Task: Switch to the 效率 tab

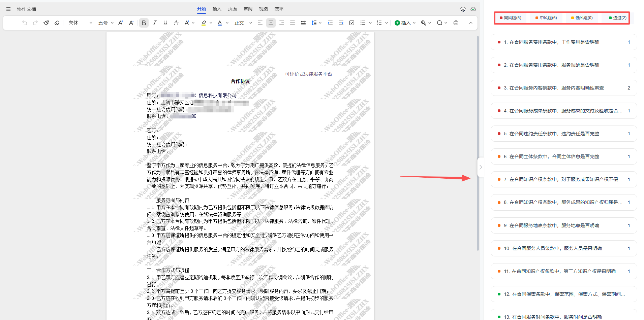Action: click(279, 9)
